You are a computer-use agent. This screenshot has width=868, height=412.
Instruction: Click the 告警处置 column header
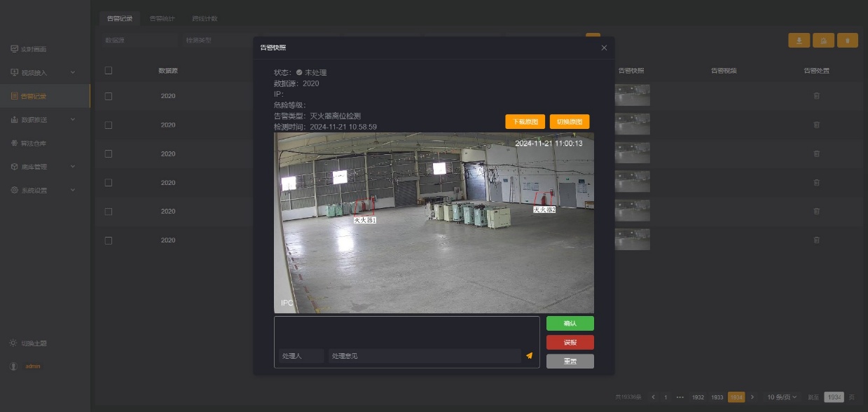tap(816, 71)
